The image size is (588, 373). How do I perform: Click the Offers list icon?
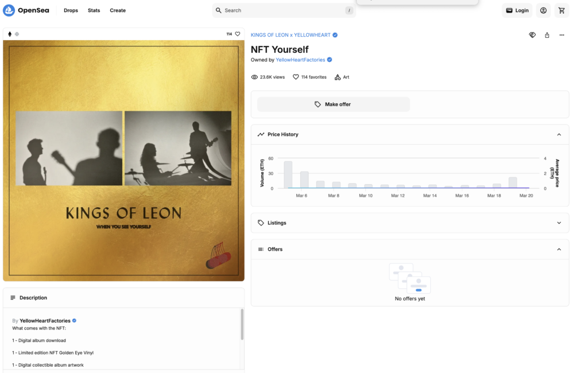(x=261, y=249)
